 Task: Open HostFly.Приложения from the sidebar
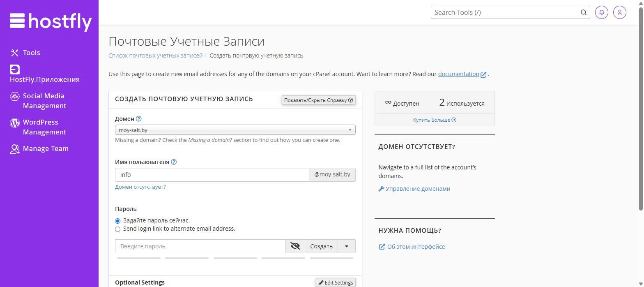coord(45,74)
